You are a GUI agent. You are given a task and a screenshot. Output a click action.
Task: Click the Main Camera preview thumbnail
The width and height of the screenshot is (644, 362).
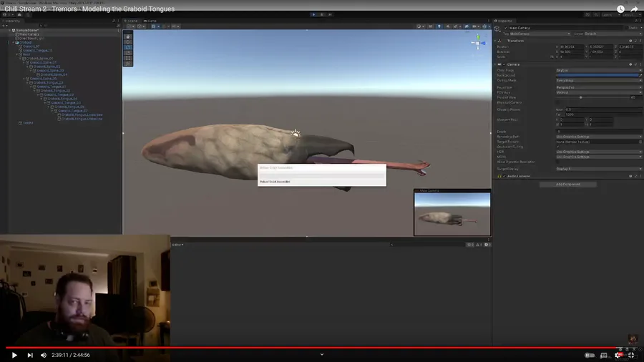452,213
